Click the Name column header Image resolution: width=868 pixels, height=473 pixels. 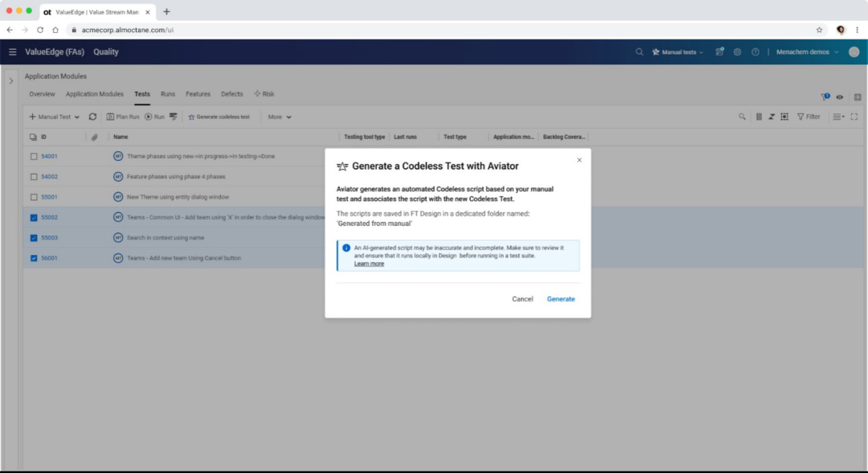121,137
